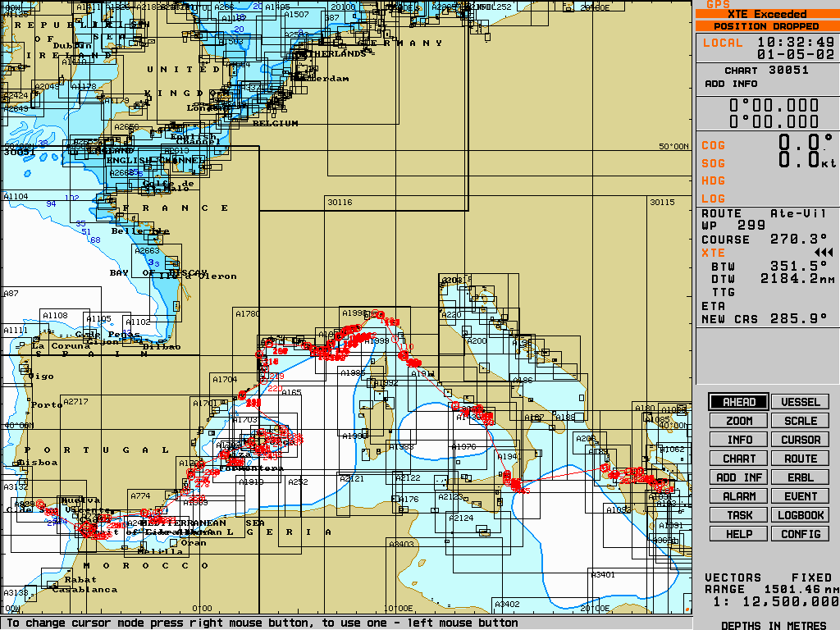
Task: Switch to CURSOR mode
Action: (800, 440)
